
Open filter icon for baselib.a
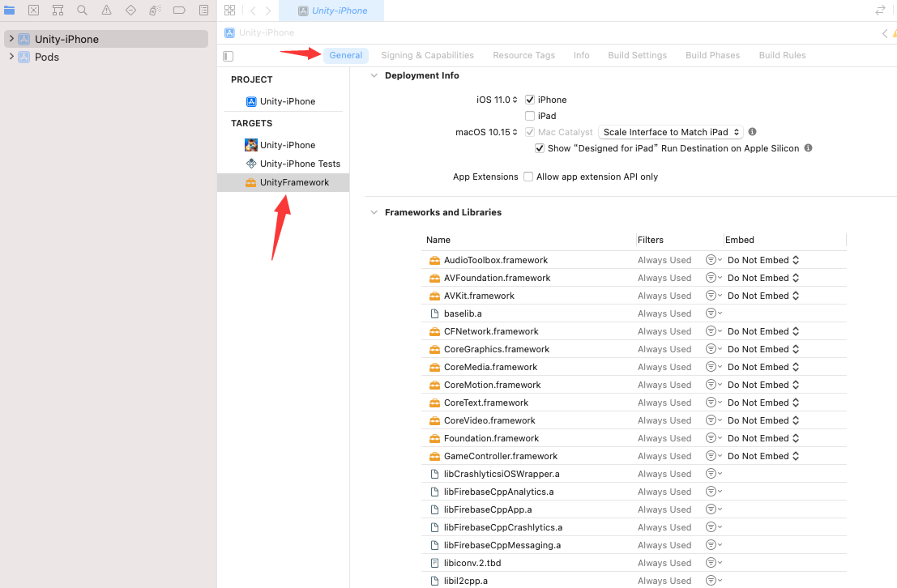coord(713,313)
